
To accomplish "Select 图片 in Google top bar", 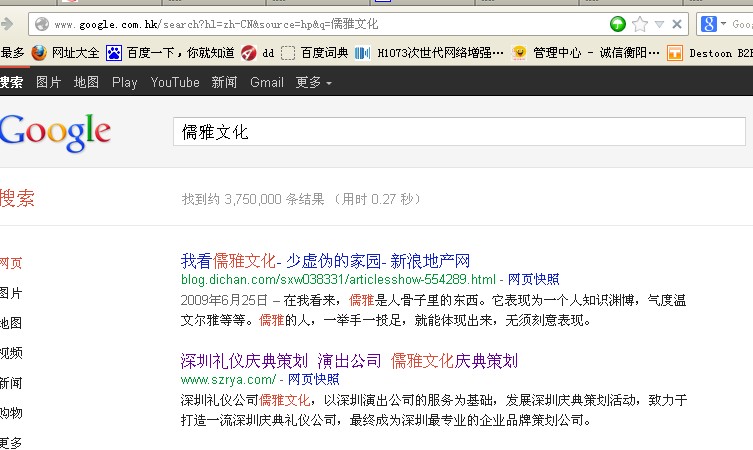I will pos(49,83).
